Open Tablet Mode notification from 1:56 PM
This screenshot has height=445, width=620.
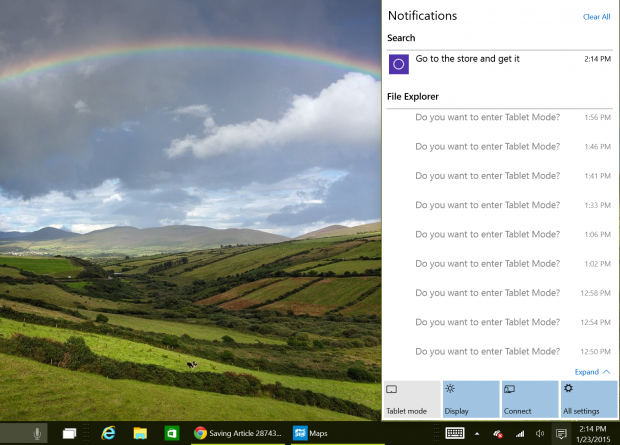(x=500, y=117)
